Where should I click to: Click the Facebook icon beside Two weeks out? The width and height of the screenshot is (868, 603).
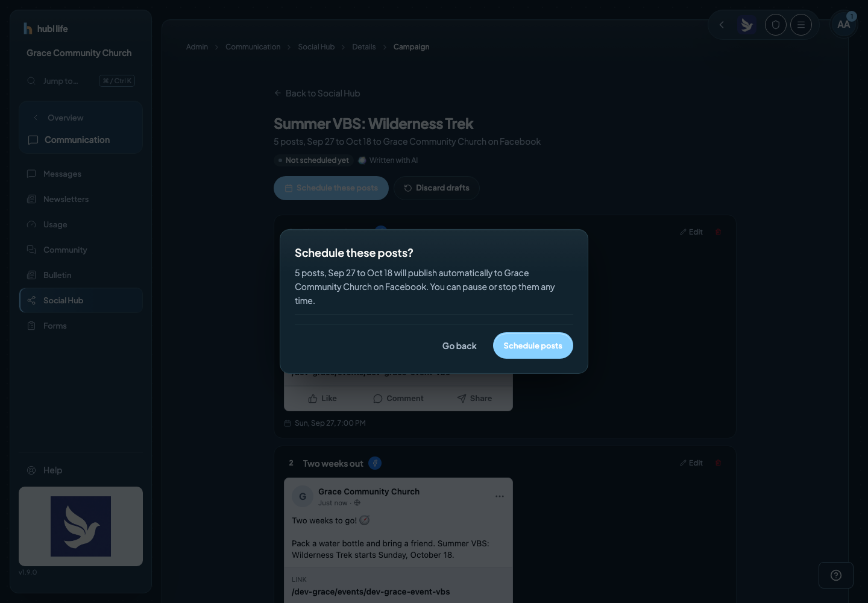tap(375, 463)
